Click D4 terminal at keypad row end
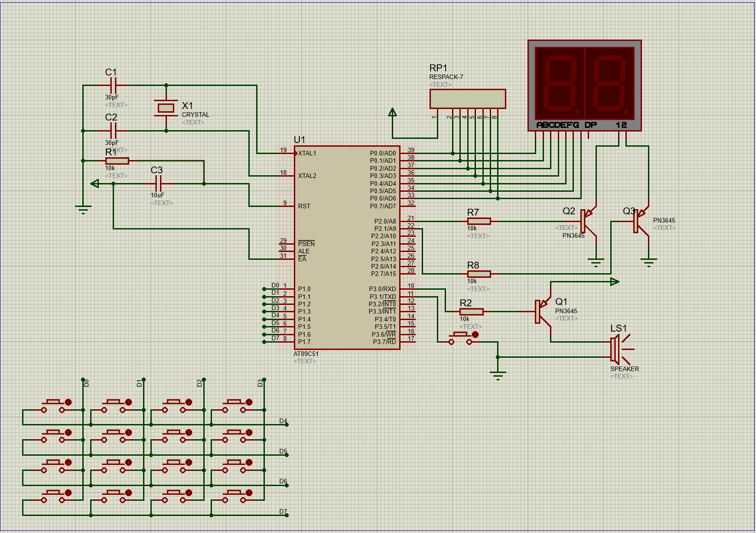Image resolution: width=756 pixels, height=533 pixels. 287,425
